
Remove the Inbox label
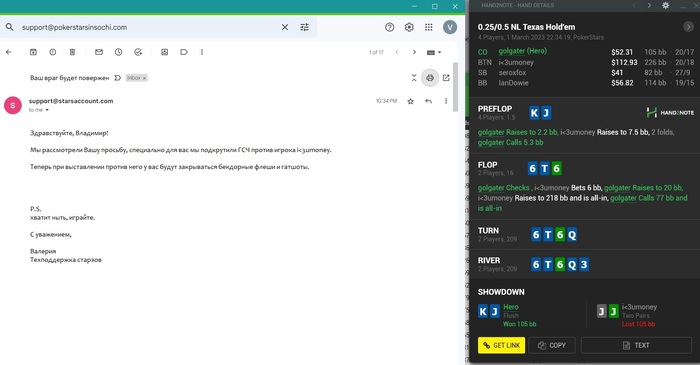click(144, 78)
